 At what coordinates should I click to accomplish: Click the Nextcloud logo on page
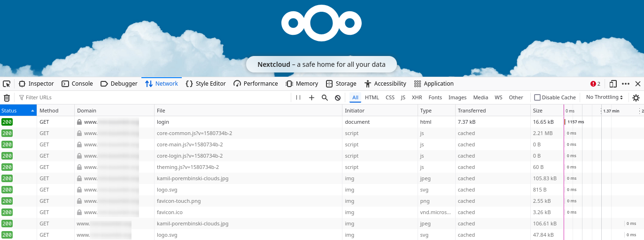[322, 22]
